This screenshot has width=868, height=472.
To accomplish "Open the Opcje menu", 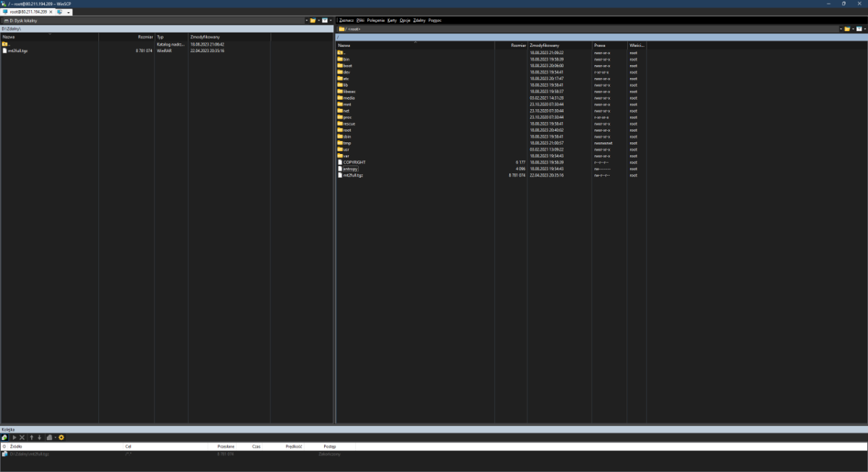I will tap(404, 20).
